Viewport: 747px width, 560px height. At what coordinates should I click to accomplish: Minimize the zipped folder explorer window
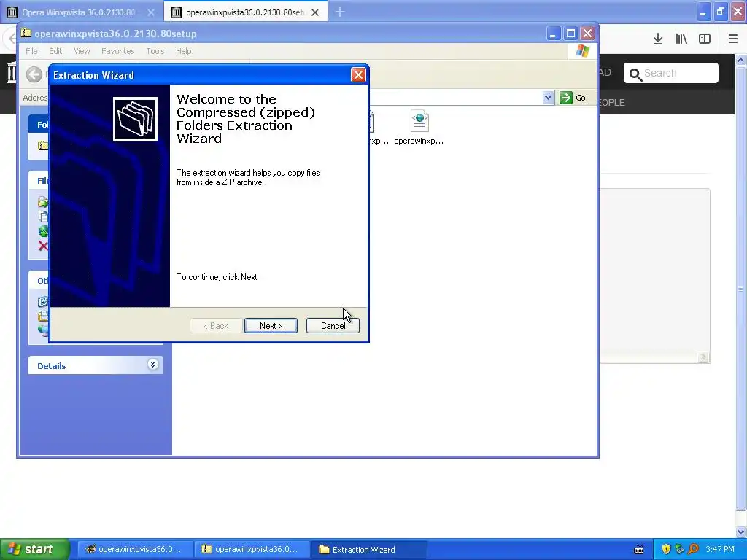(x=553, y=34)
